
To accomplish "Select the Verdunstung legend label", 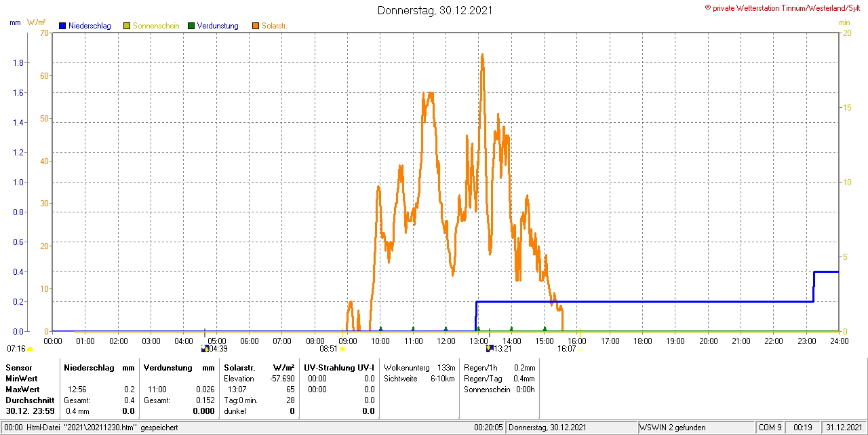I will point(218,26).
